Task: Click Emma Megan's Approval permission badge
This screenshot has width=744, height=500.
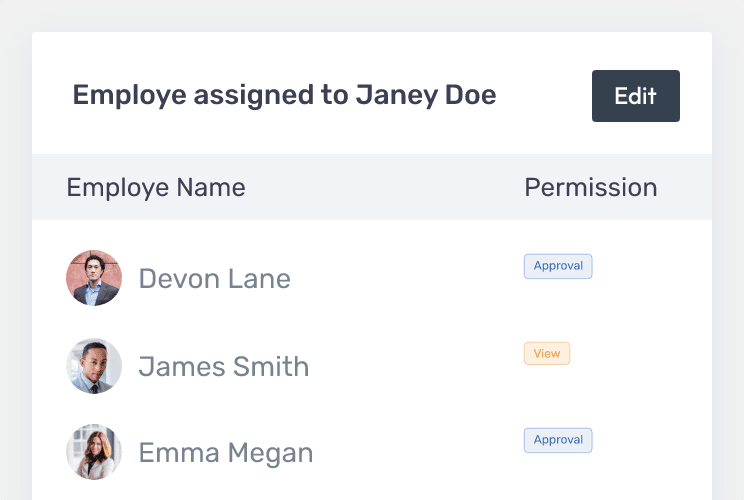Action: [558, 440]
